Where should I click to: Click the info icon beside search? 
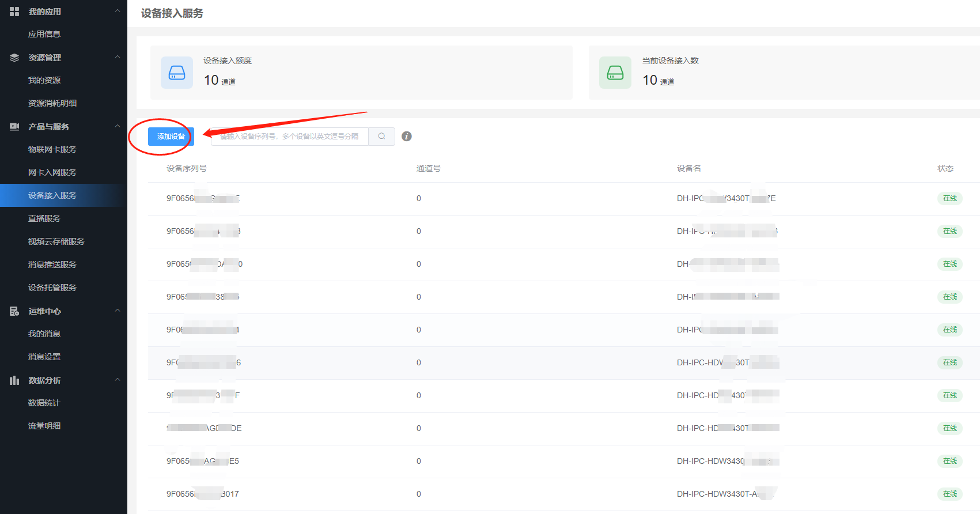tap(407, 137)
